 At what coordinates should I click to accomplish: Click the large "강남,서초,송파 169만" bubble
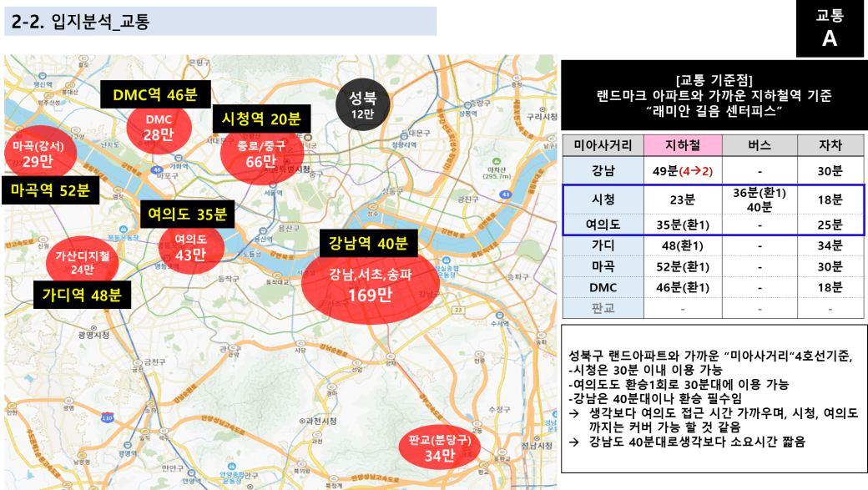[x=371, y=285]
